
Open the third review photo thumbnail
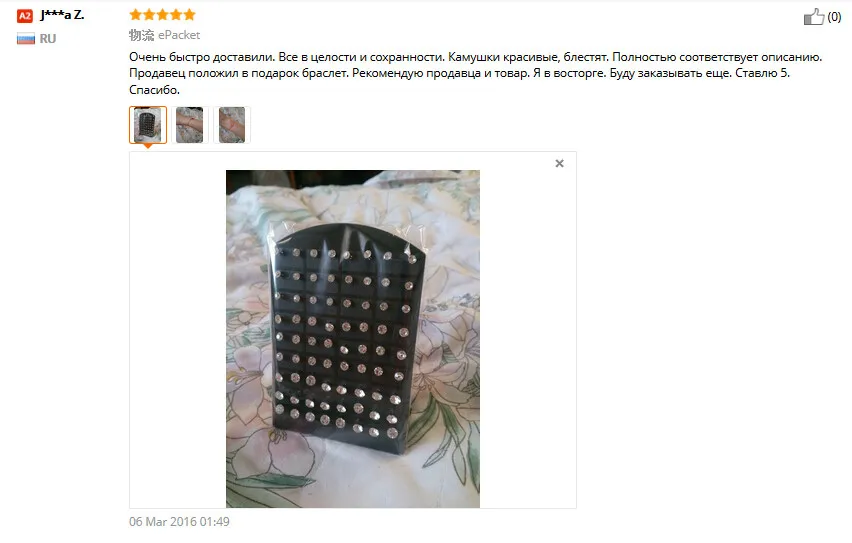(x=232, y=125)
